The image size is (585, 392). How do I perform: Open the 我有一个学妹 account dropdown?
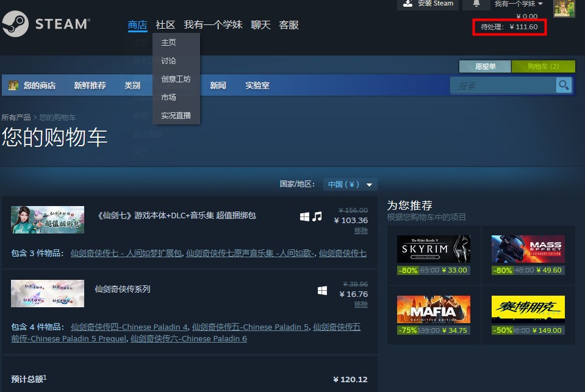click(x=519, y=4)
